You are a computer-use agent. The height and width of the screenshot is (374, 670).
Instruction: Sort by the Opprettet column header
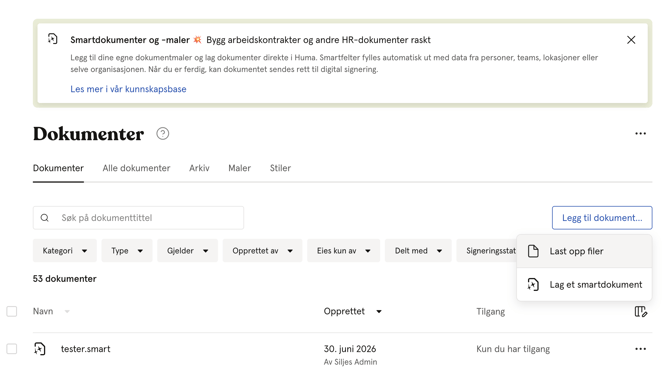pos(352,311)
